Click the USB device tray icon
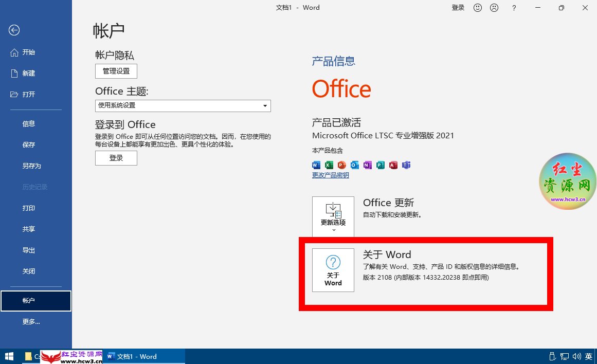 click(x=553, y=356)
